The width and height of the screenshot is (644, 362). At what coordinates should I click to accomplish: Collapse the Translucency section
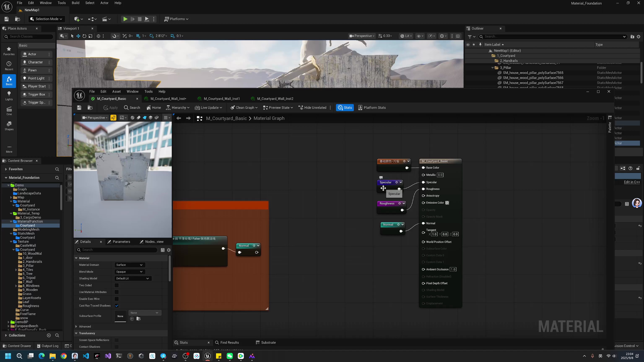[x=76, y=333]
